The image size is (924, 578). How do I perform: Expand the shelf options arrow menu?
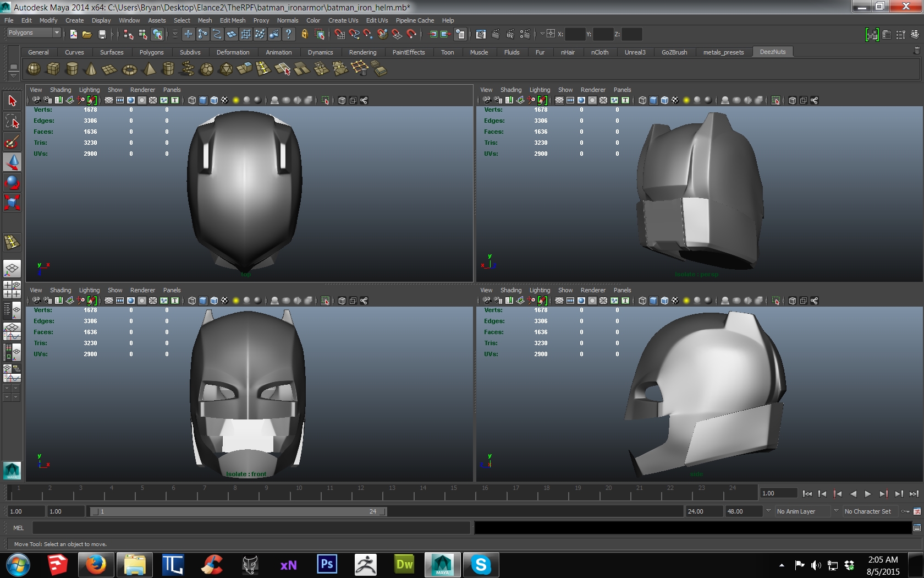pyautogui.click(x=14, y=75)
